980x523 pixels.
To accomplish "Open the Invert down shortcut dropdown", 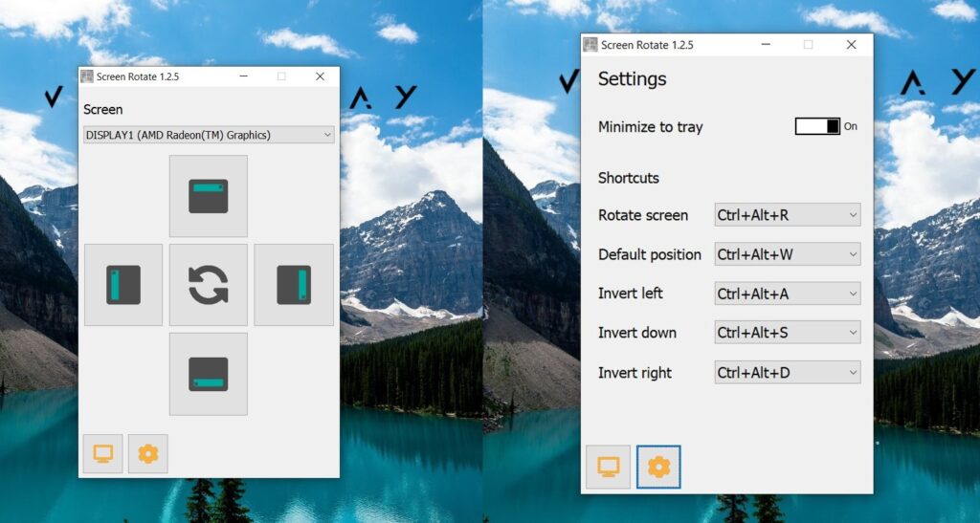I will tap(788, 333).
